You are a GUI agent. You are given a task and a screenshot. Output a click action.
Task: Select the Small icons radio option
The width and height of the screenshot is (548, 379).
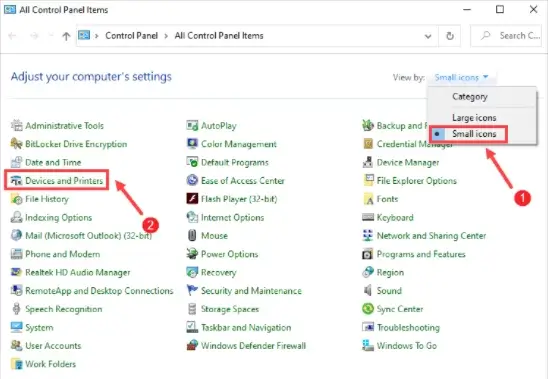pos(469,134)
